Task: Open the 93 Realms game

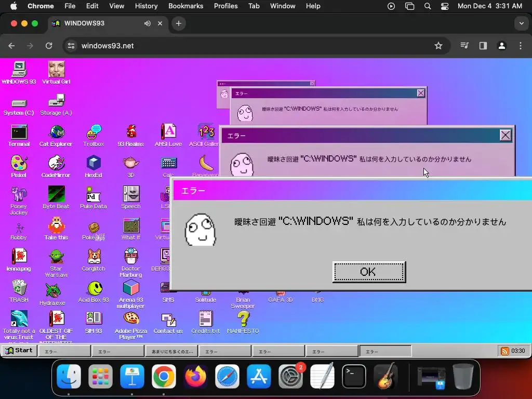Action: coord(130,136)
